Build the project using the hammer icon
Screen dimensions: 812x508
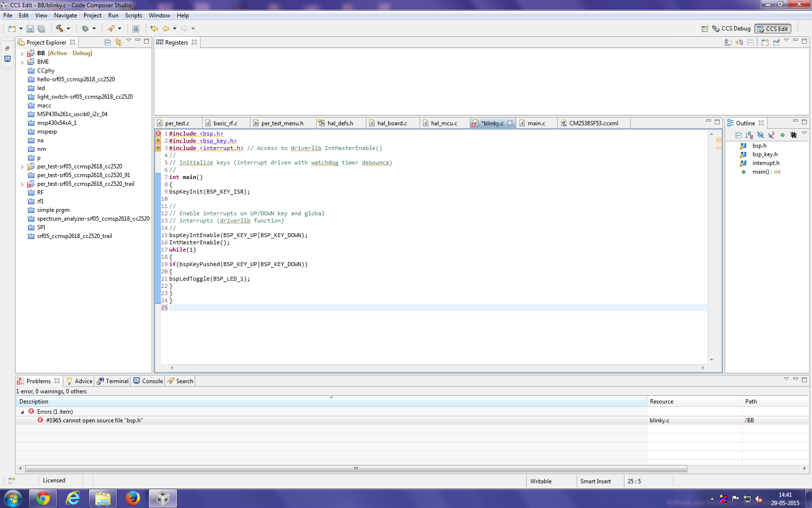60,29
